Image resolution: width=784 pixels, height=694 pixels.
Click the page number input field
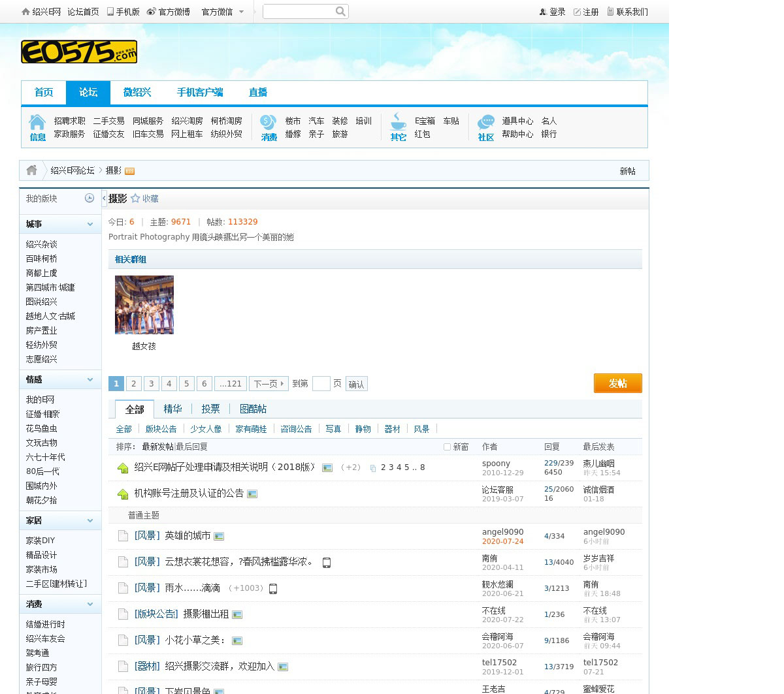[321, 384]
